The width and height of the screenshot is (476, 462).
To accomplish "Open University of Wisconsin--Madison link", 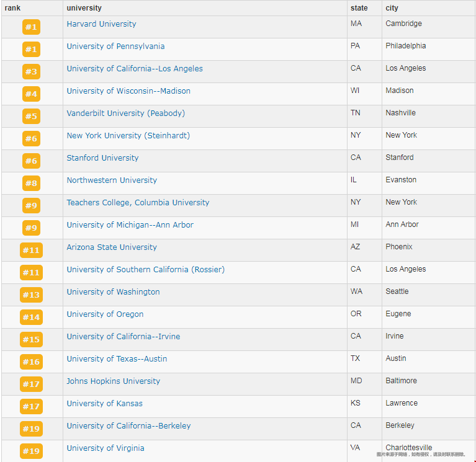I will [128, 91].
